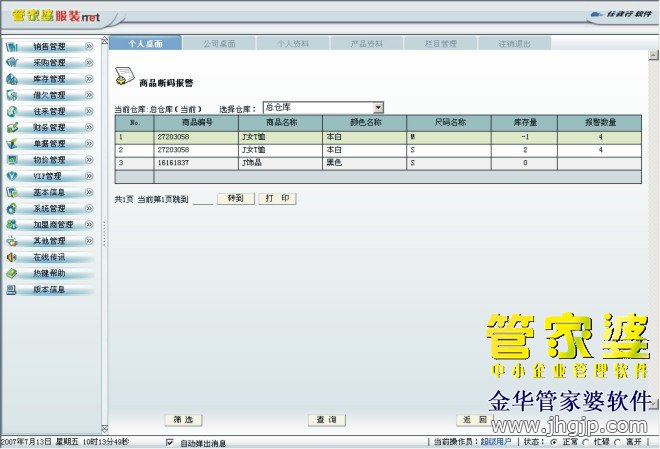Expand the 基本信息 menu chevron
Screen dimensions: 660x449
[89, 192]
